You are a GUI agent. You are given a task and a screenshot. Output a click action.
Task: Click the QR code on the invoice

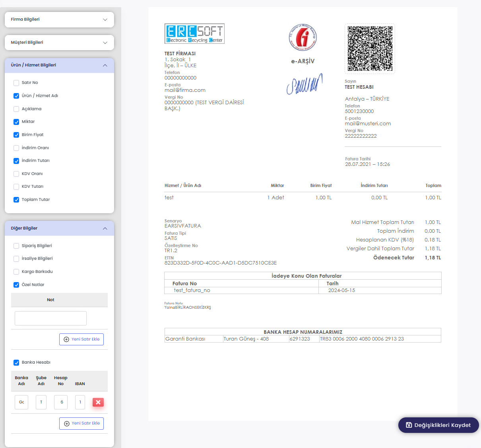point(370,49)
